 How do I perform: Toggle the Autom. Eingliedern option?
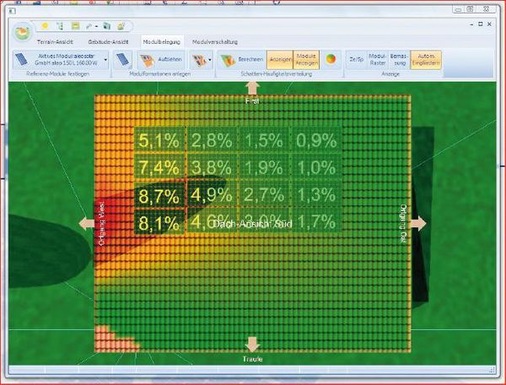click(426, 60)
